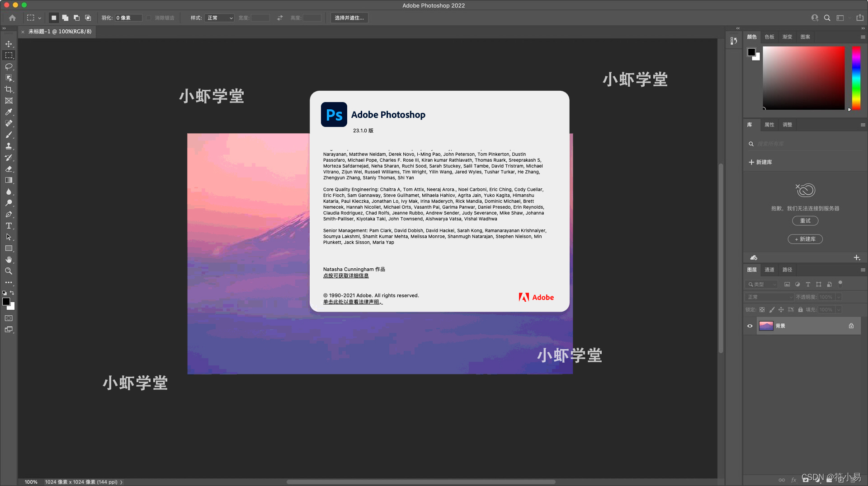Switch to the 渐变 gradients tab
The image size is (868, 486).
[x=788, y=37]
